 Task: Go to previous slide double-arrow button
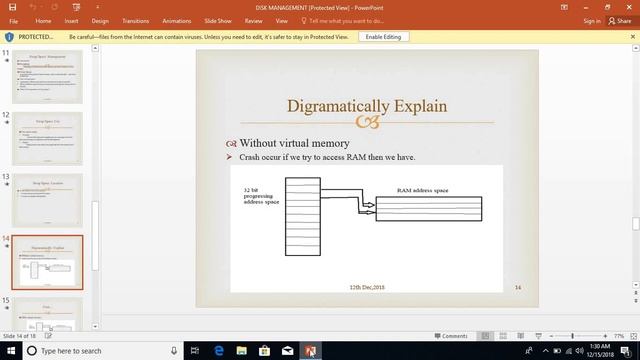pyautogui.click(x=636, y=293)
